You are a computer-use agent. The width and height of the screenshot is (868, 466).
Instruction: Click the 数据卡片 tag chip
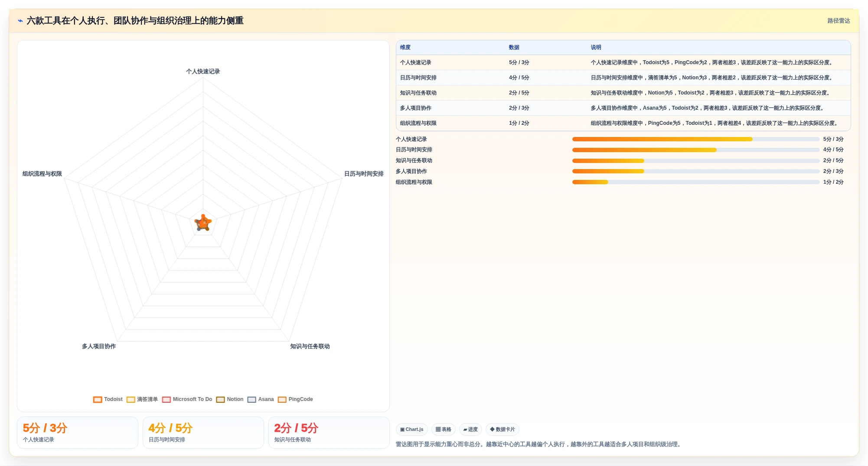[x=503, y=430]
